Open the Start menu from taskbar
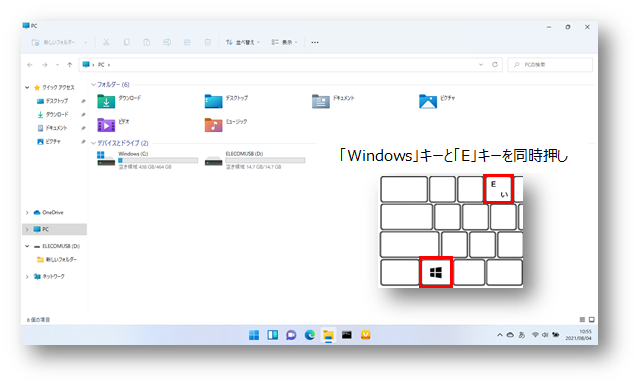This screenshot has height=387, width=640. coord(254,335)
